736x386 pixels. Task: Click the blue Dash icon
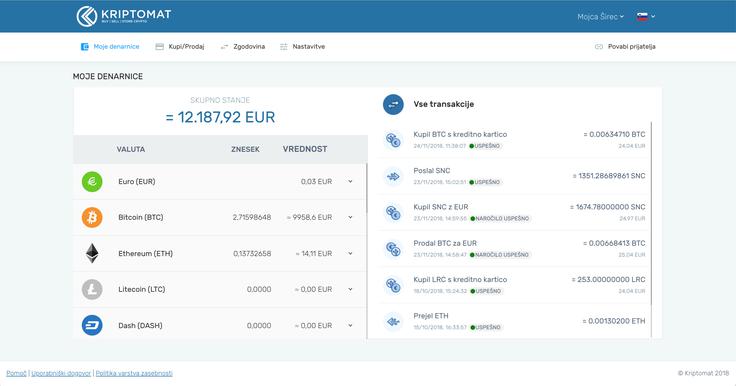(x=92, y=325)
